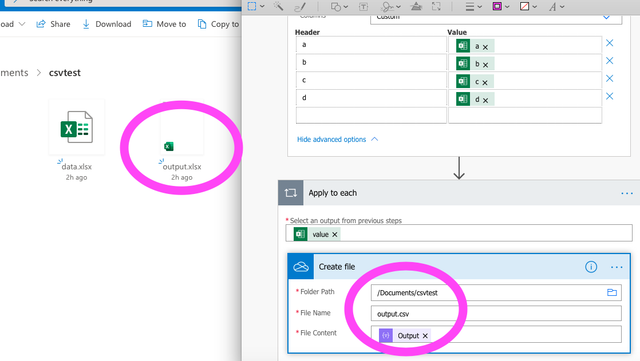Select the csvtest breadcrumb
Image resolution: width=640 pixels, height=361 pixels.
pyautogui.click(x=64, y=73)
